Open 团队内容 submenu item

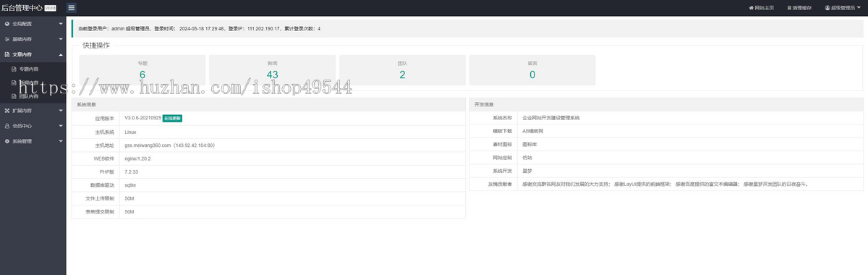pos(33,96)
